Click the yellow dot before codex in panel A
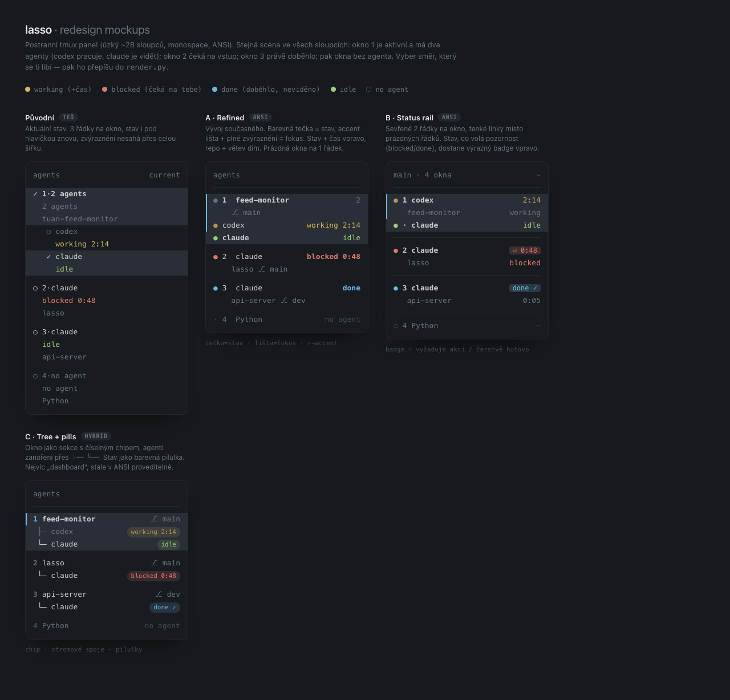This screenshot has height=700, width=730. click(216, 225)
